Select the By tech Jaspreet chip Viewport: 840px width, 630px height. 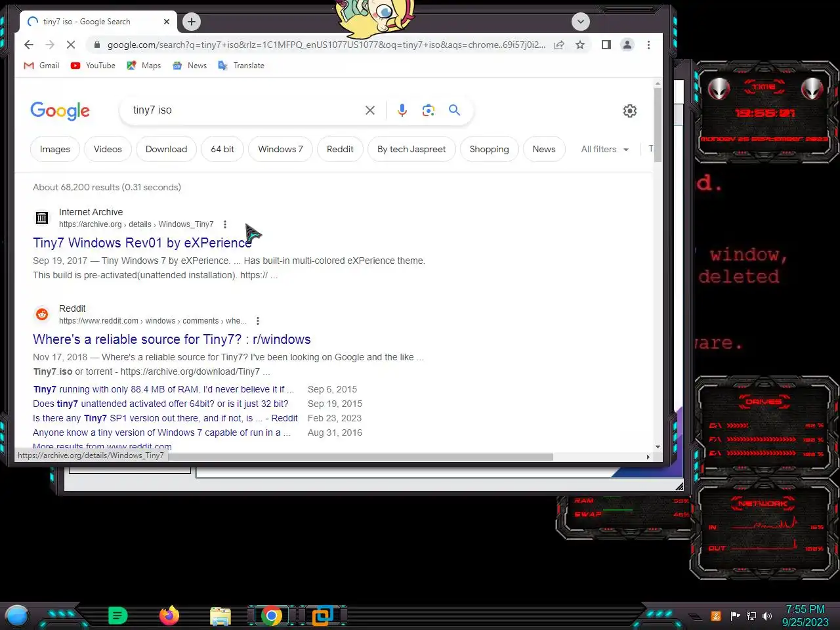(411, 150)
